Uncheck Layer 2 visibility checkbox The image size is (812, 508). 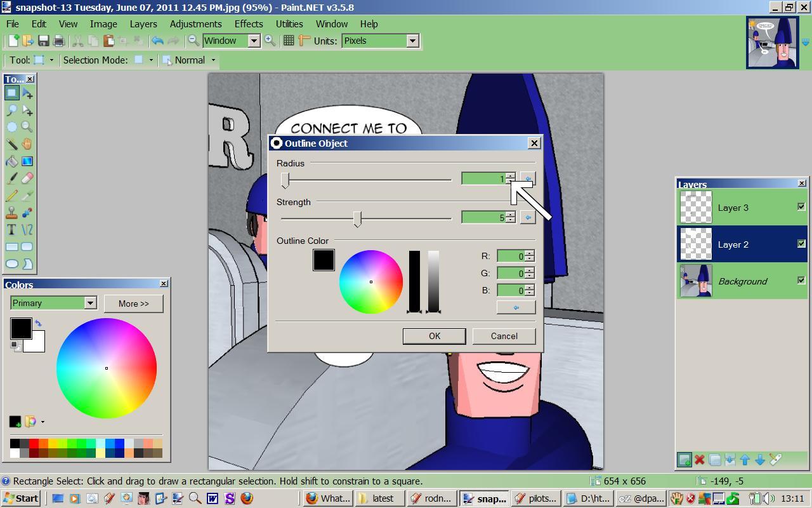801,244
